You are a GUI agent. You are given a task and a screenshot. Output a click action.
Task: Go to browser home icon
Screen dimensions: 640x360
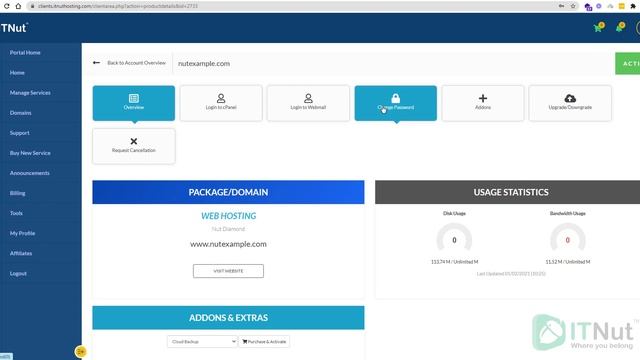click(18, 6)
